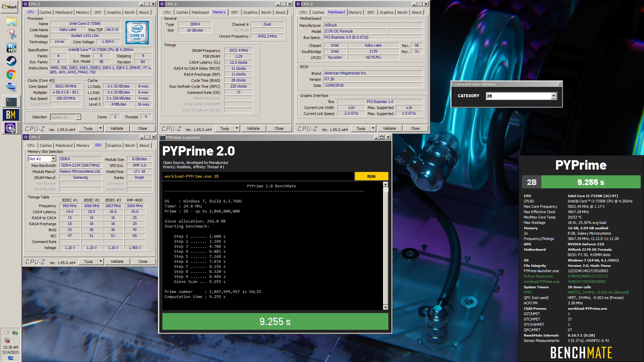Open the On-Screen Keyboard taskbar icon

(11, 87)
